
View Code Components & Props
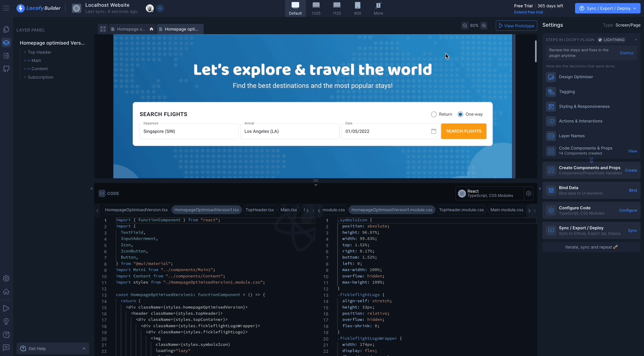pos(632,151)
